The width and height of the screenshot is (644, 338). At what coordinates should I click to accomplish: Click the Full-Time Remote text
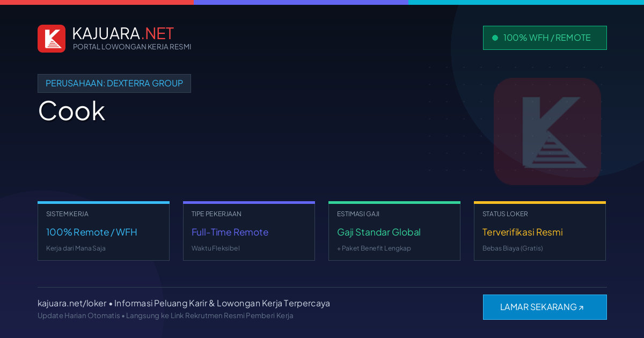pyautogui.click(x=230, y=232)
